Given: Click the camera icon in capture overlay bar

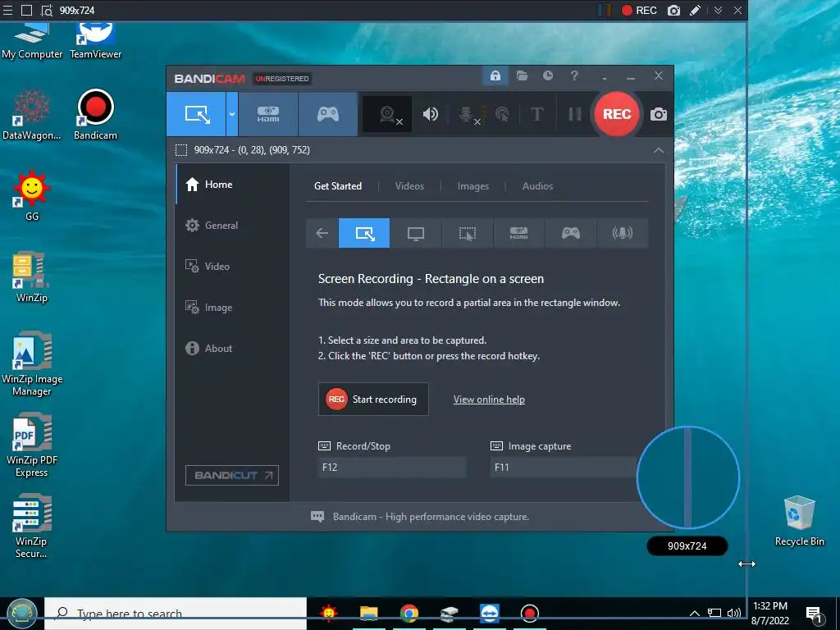Looking at the screenshot, I should [674, 10].
